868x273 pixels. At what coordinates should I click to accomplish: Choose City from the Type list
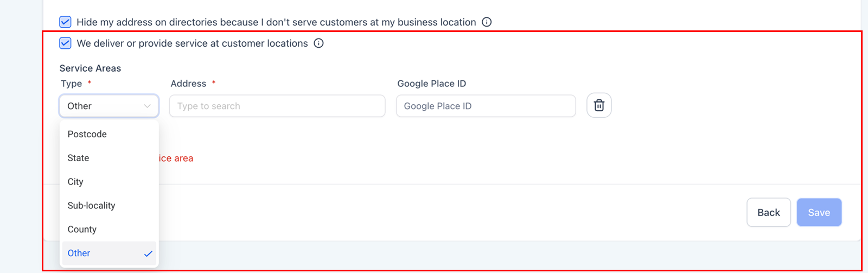[x=109, y=182]
